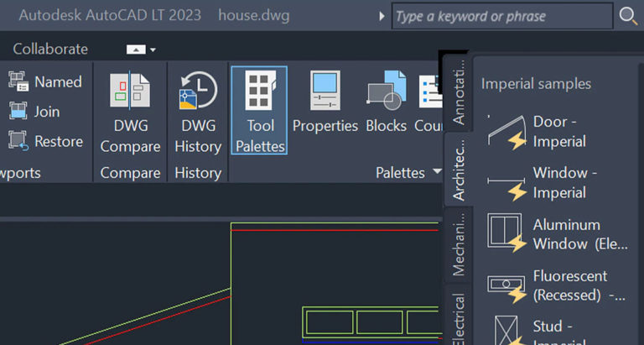This screenshot has height=345, width=644.
Task: Switch to the Architectural palette tab
Action: click(x=459, y=170)
